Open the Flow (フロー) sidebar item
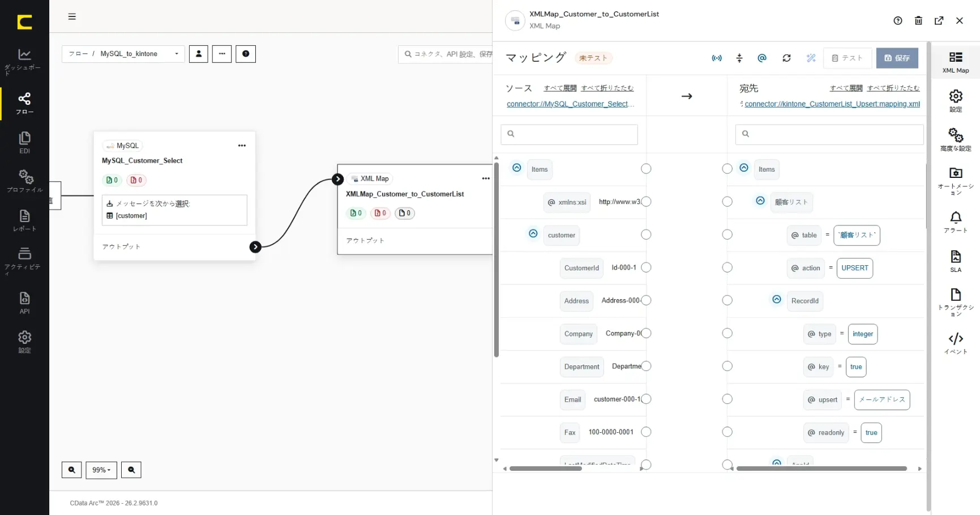The width and height of the screenshot is (980, 515). pyautogui.click(x=24, y=103)
